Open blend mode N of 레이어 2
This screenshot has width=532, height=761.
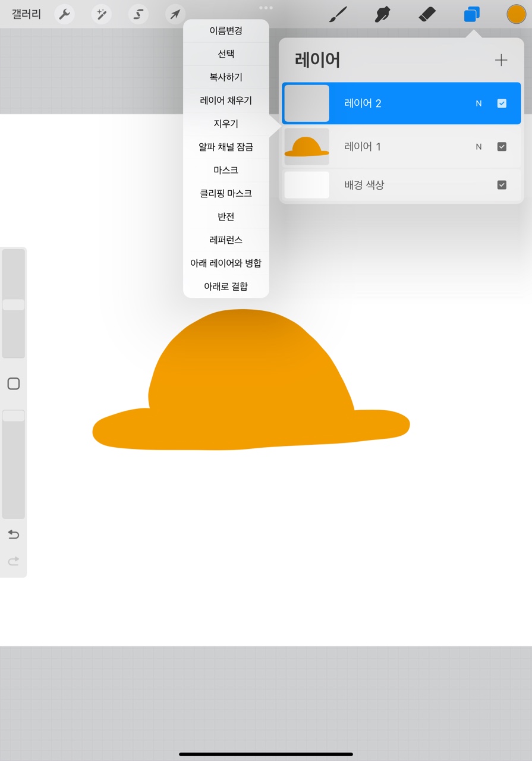tap(479, 103)
